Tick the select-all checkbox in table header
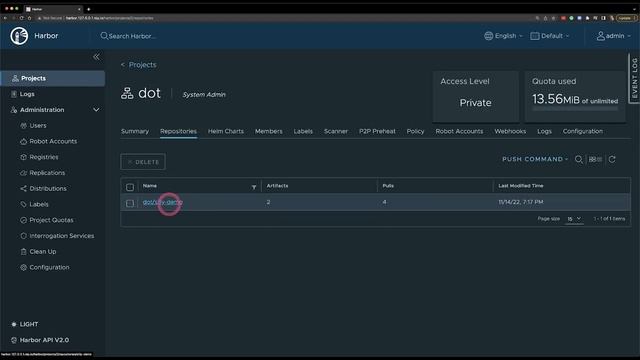640x360 pixels. click(130, 187)
